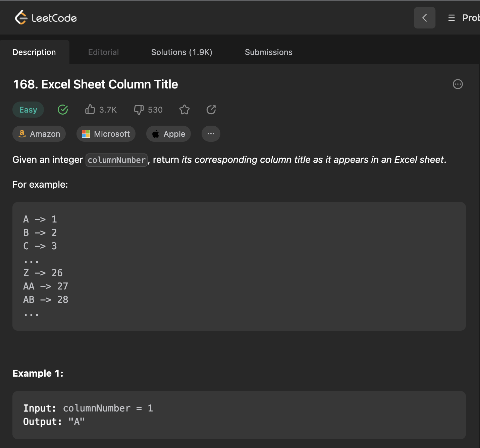Select the Apple company tag

coord(168,134)
